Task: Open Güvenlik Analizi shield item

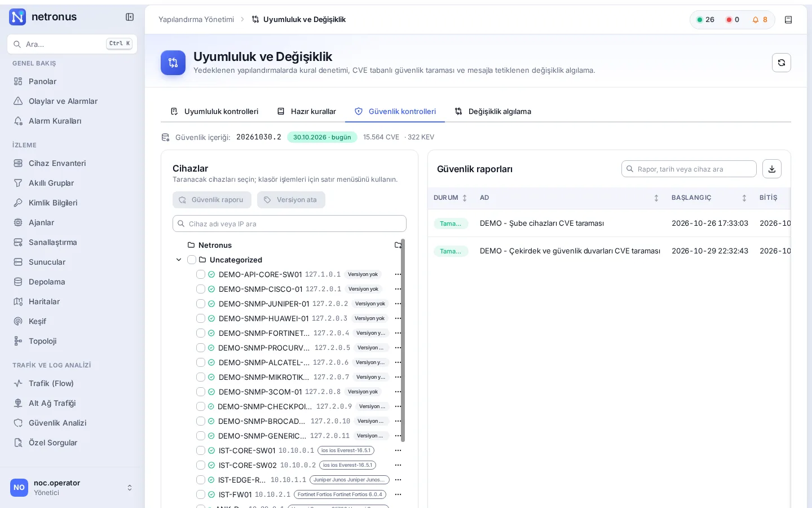Action: coord(58,423)
